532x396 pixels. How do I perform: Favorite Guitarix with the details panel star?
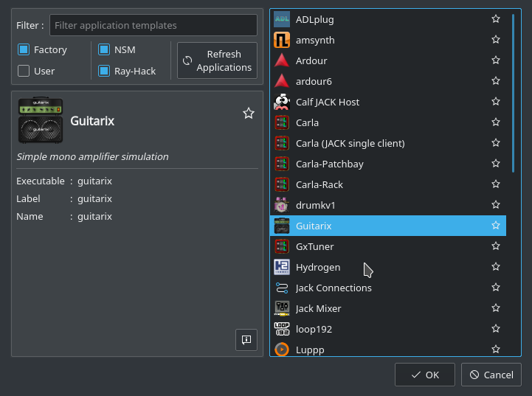249,114
